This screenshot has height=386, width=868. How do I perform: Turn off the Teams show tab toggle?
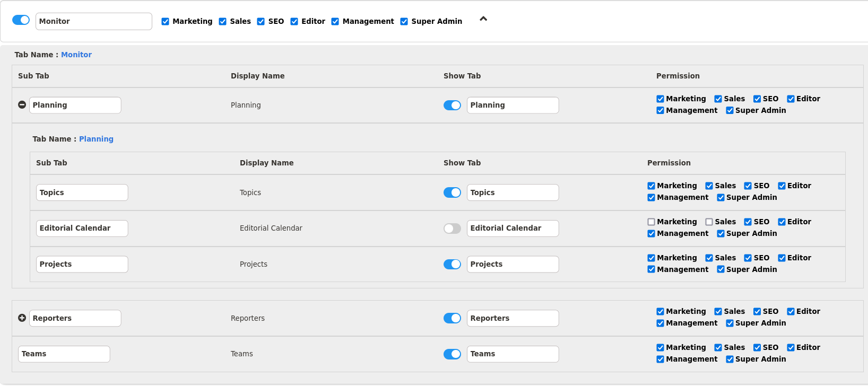pyautogui.click(x=452, y=354)
